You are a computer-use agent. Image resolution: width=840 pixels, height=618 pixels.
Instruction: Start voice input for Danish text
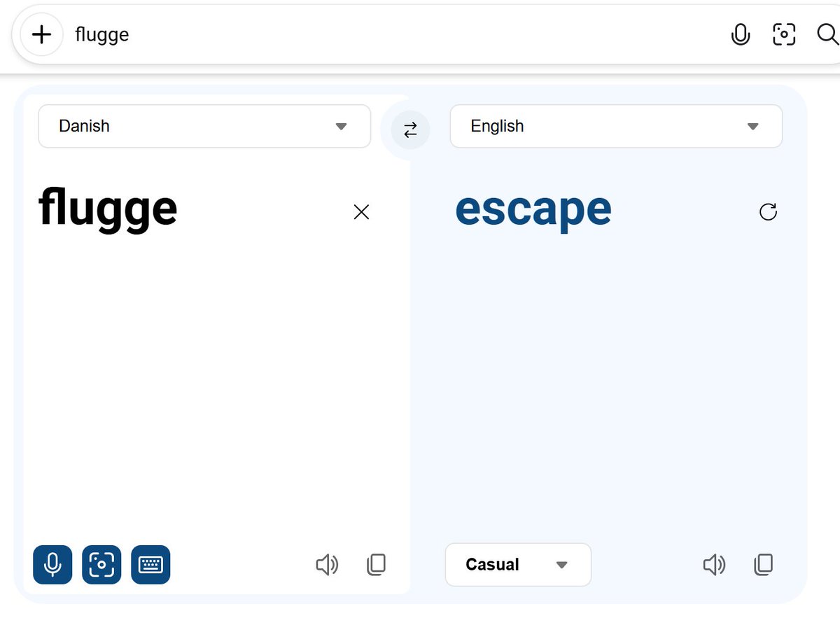(x=52, y=564)
